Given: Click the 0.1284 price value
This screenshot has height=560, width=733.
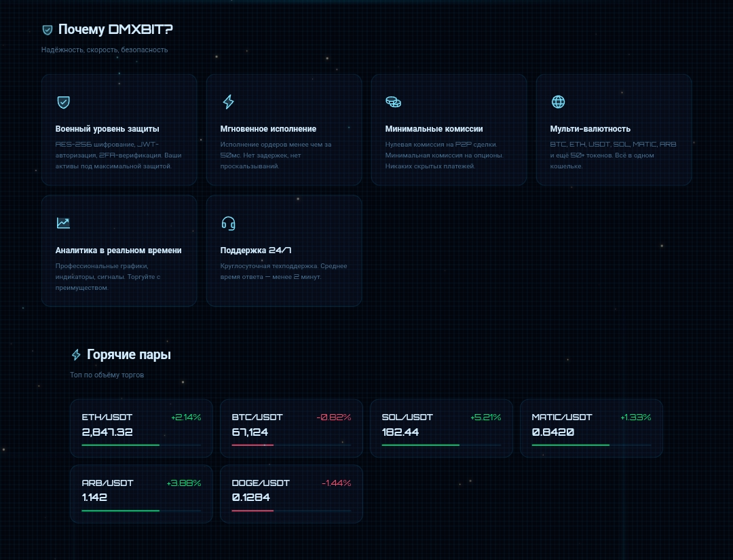Looking at the screenshot, I should click(x=251, y=498).
